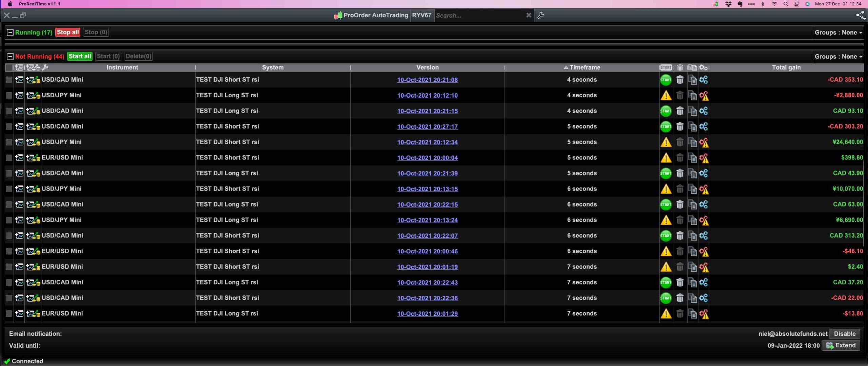The width and height of the screenshot is (868, 366).
Task: Open chart for USD/JPY Mini 20:12:34 row
Action: pos(19,142)
